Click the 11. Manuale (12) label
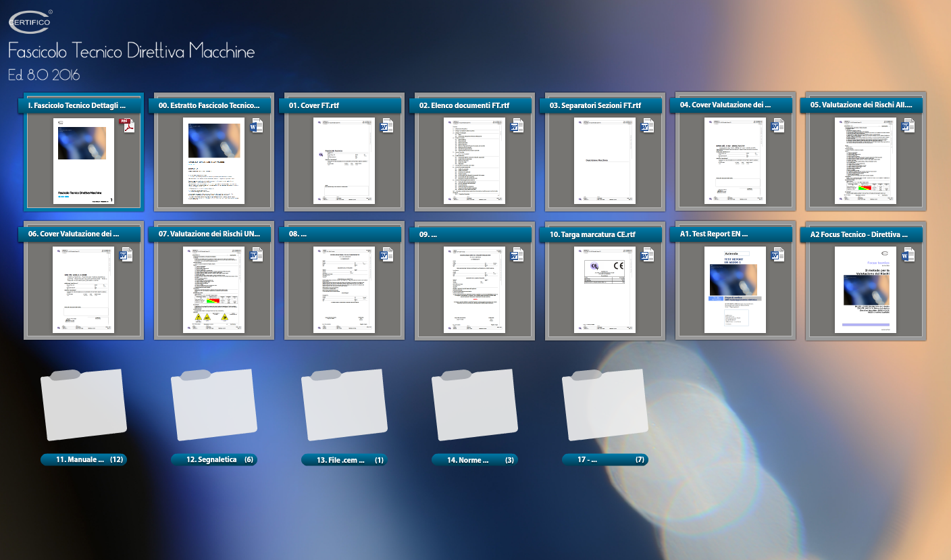Screen dimensions: 951x560 click(x=84, y=459)
